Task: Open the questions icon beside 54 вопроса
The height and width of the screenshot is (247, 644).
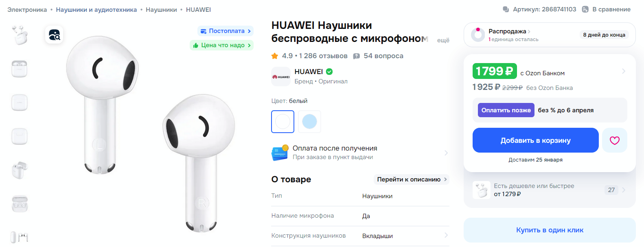Action: coord(356,56)
